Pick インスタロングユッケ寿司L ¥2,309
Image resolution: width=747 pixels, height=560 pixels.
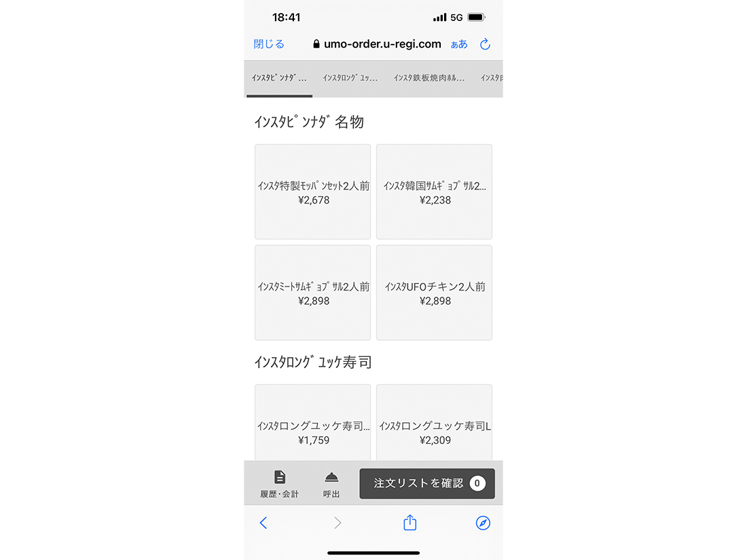coord(434,423)
